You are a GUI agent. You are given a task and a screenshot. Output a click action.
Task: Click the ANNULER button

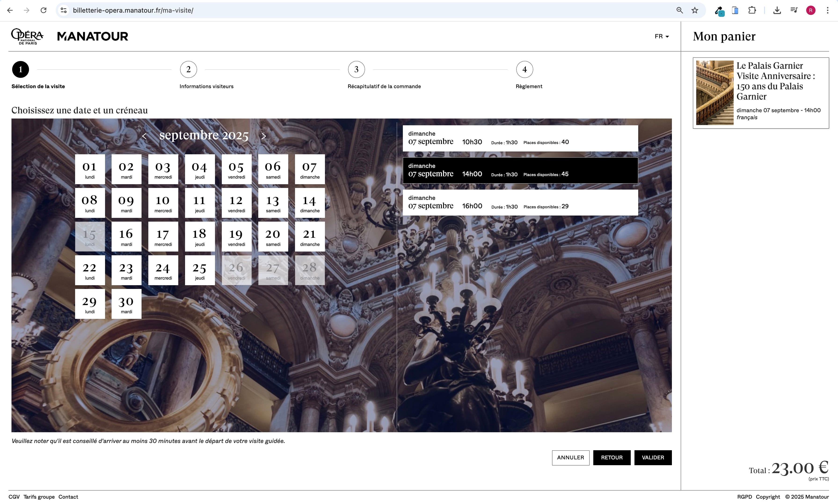pyautogui.click(x=570, y=457)
